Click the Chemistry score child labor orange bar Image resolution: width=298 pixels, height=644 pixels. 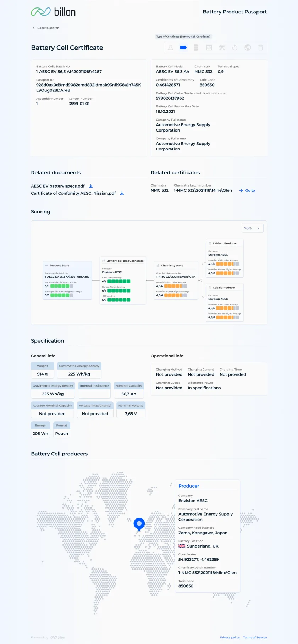click(175, 286)
